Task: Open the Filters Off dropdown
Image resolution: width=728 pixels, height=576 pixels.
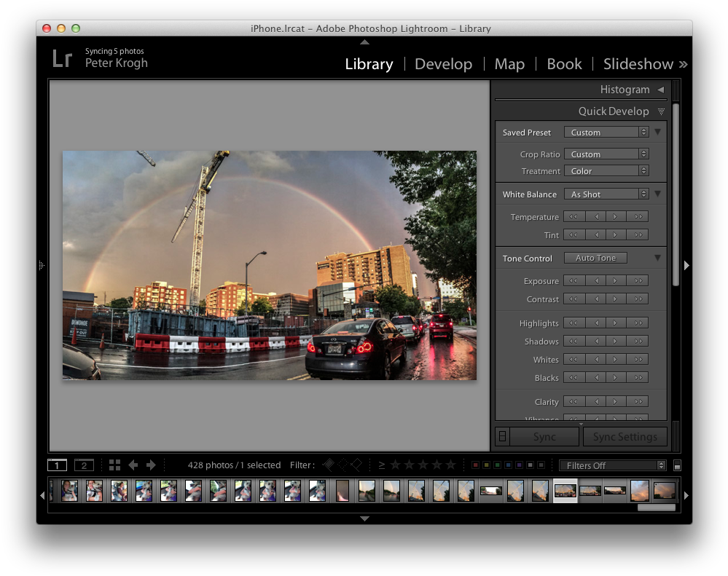Action: [x=612, y=465]
